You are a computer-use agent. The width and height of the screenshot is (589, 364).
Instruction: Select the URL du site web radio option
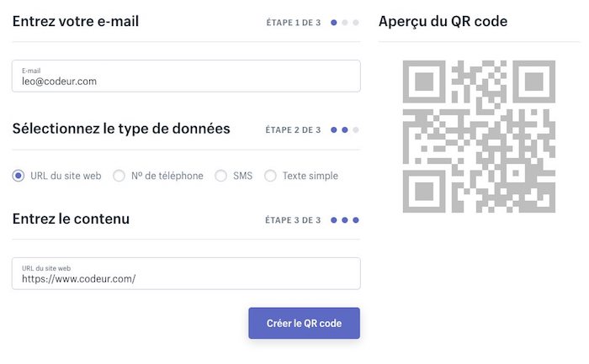19,176
